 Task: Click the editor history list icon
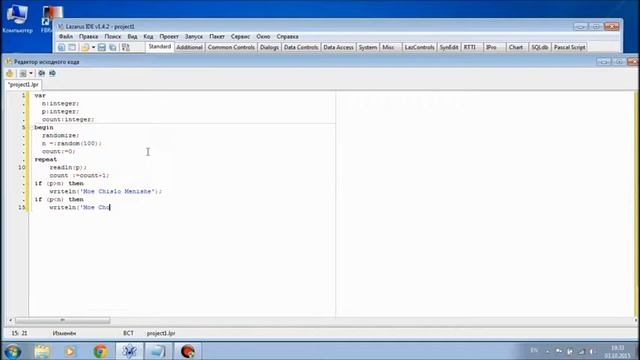[x=23, y=73]
